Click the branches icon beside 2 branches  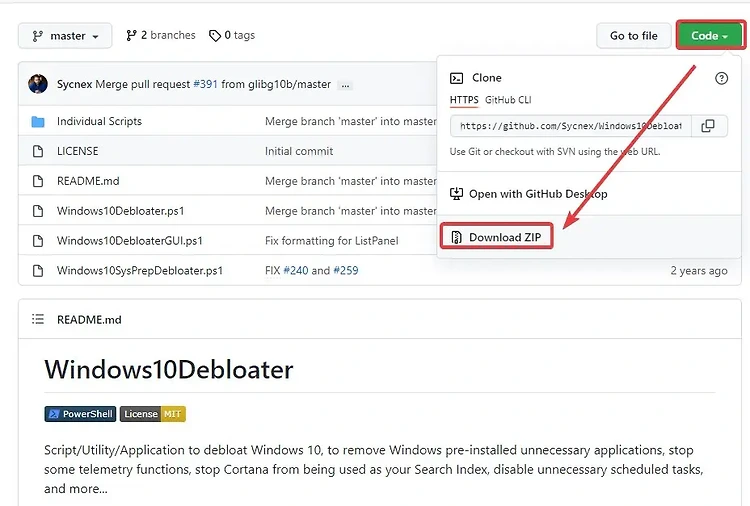coord(131,35)
